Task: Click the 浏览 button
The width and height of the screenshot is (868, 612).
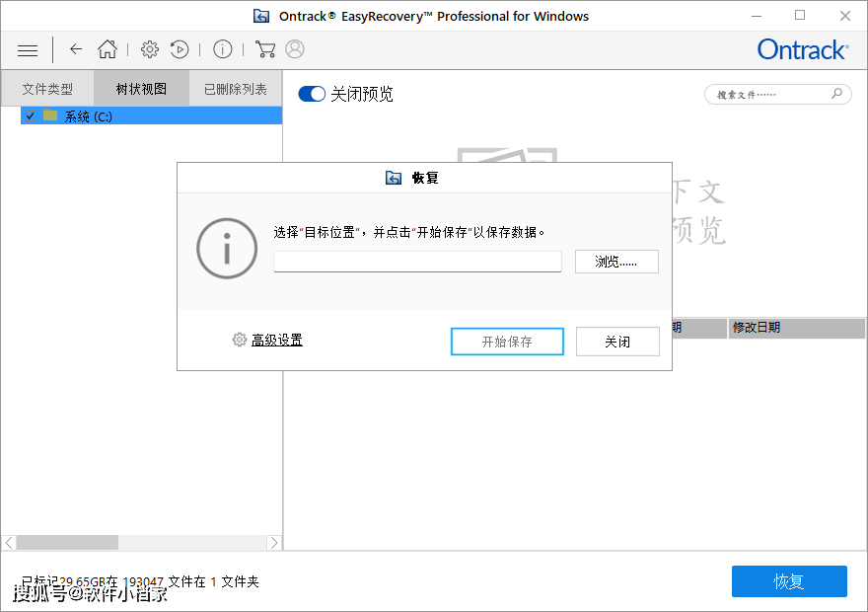Action: tap(616, 262)
